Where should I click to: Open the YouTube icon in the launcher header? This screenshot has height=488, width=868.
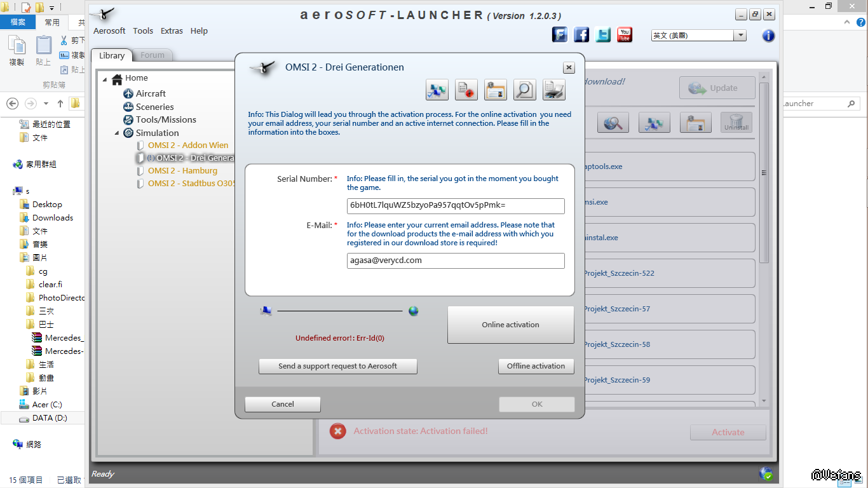coord(625,34)
